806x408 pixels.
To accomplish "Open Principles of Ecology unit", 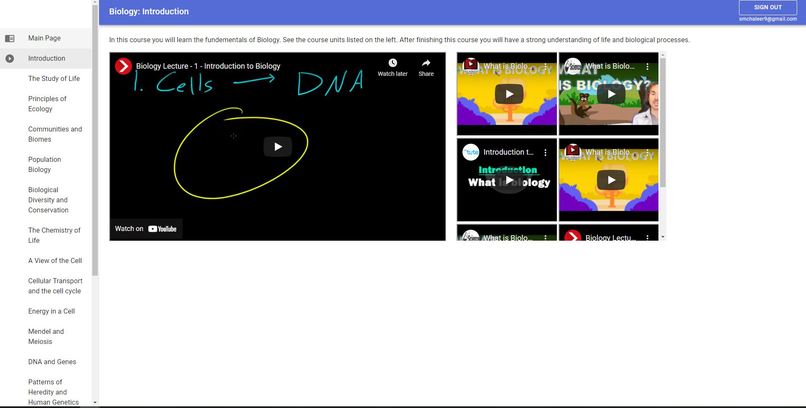I will pos(47,104).
